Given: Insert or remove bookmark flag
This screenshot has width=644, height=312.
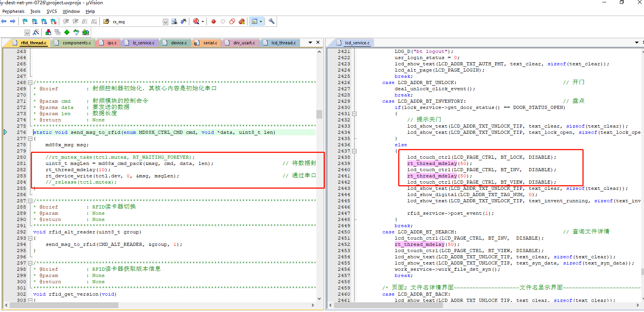Looking at the screenshot, I should [x=25, y=21].
